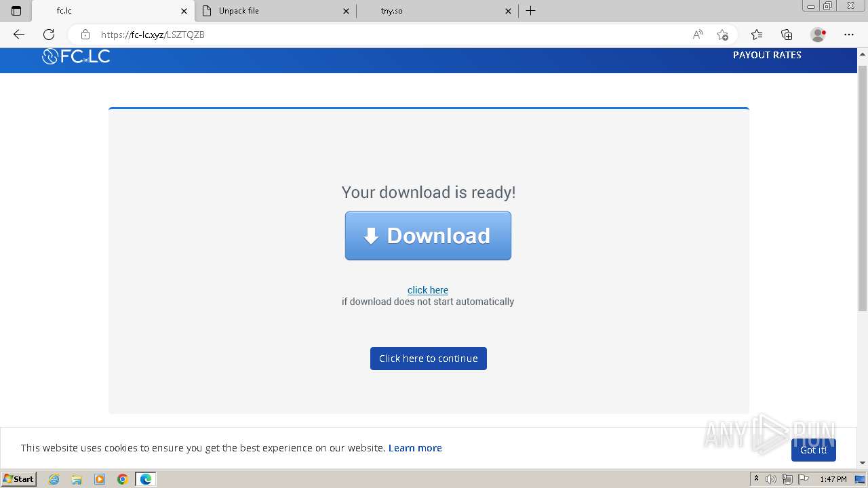This screenshot has height=488, width=868.
Task: Close the fc.lc tab
Action: tap(184, 11)
